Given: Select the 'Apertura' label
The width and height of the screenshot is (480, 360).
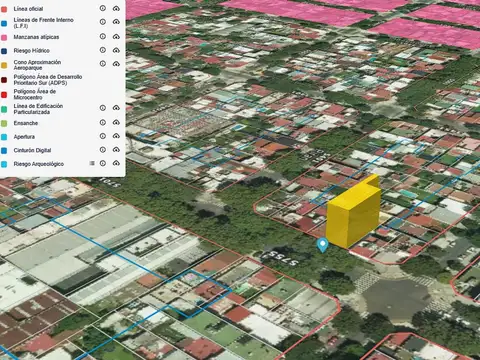Looking at the screenshot, I should click(24, 137).
